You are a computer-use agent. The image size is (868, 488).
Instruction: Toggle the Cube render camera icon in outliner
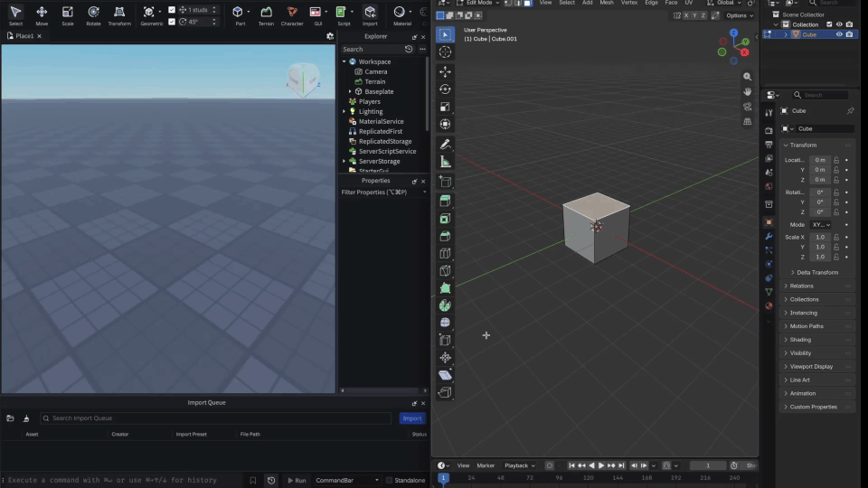849,34
